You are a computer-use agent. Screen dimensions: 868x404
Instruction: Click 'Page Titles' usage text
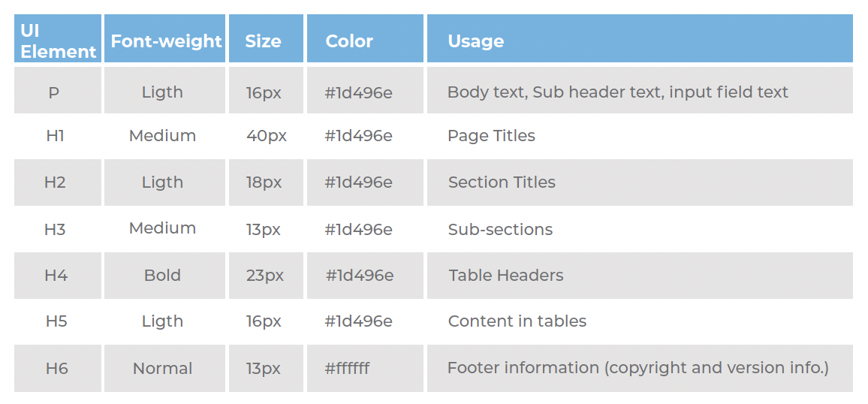tap(491, 136)
